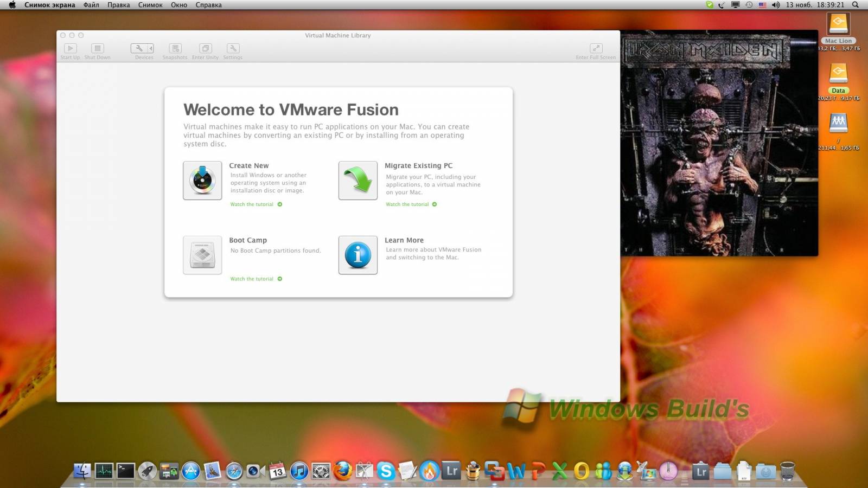Image resolution: width=868 pixels, height=488 pixels.
Task: Open Settings in the VMware toolbar
Action: [x=233, y=48]
